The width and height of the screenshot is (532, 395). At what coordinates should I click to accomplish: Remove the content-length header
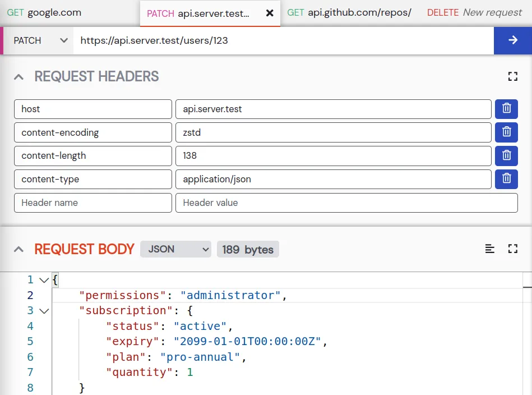506,155
